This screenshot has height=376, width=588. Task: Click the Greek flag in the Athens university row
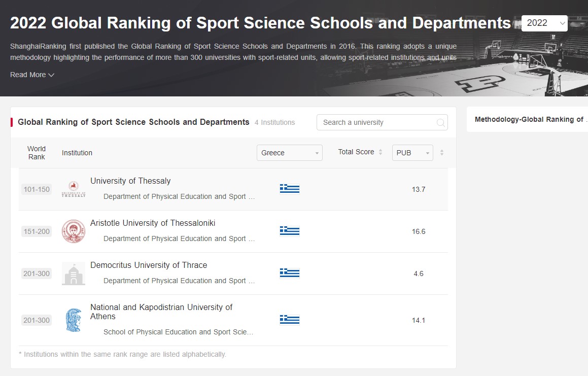coord(290,320)
